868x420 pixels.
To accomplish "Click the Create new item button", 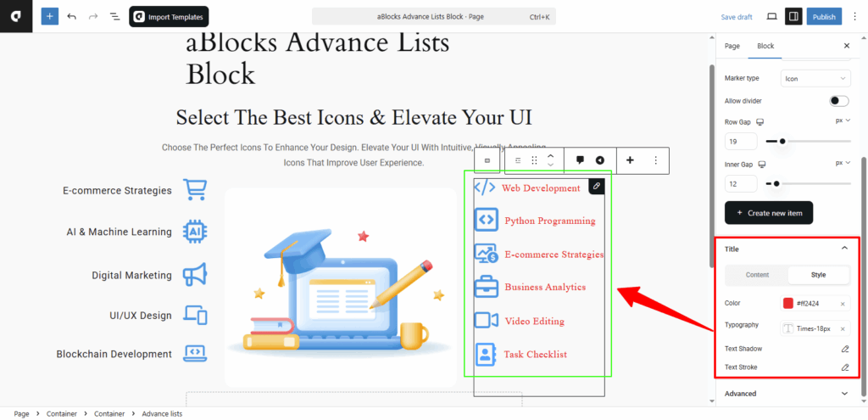I will coord(768,213).
